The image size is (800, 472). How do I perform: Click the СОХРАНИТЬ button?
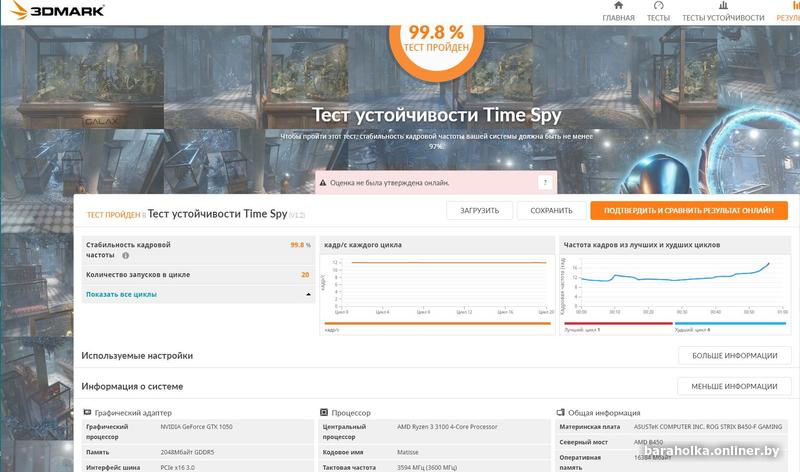coord(552,210)
